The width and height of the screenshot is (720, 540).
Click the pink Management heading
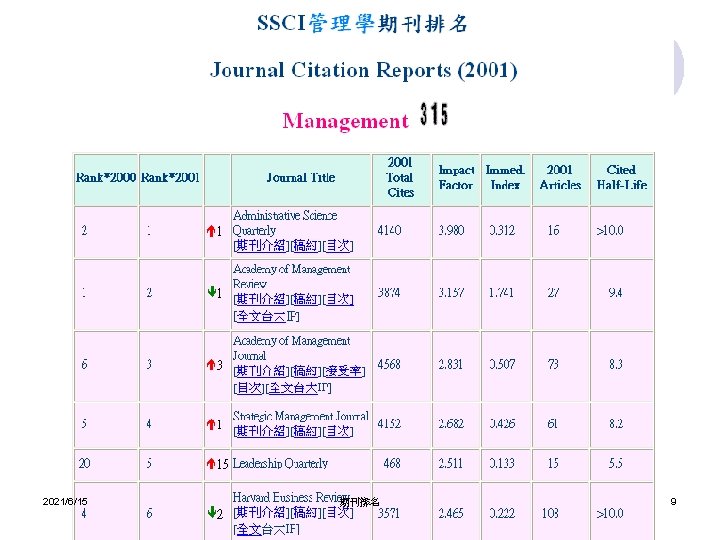click(x=345, y=121)
